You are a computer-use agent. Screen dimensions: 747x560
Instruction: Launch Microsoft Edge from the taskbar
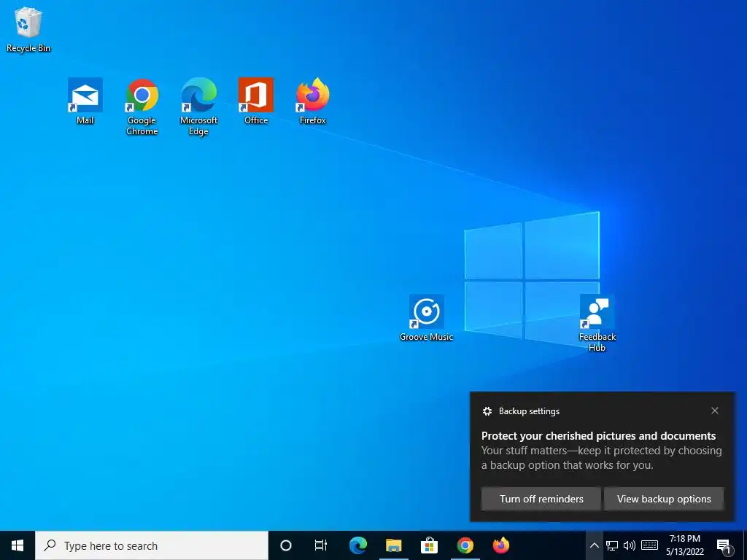pos(358,545)
